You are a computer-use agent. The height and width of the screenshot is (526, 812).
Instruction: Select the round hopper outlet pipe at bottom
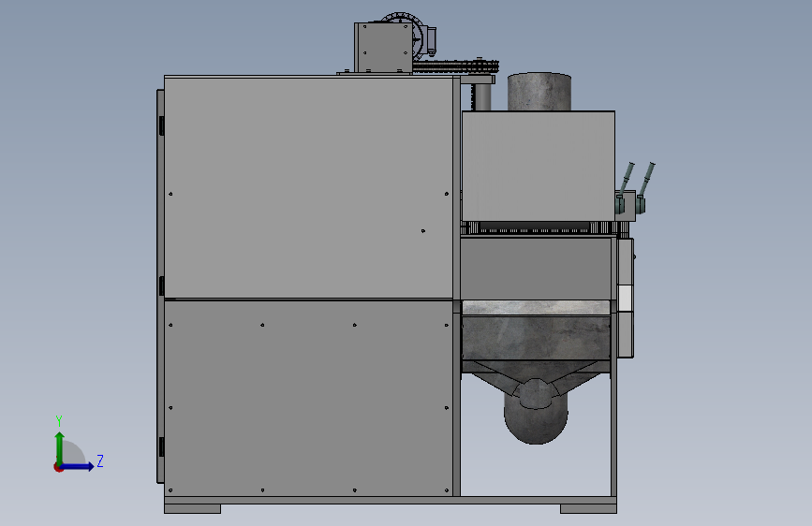pyautogui.click(x=536, y=412)
